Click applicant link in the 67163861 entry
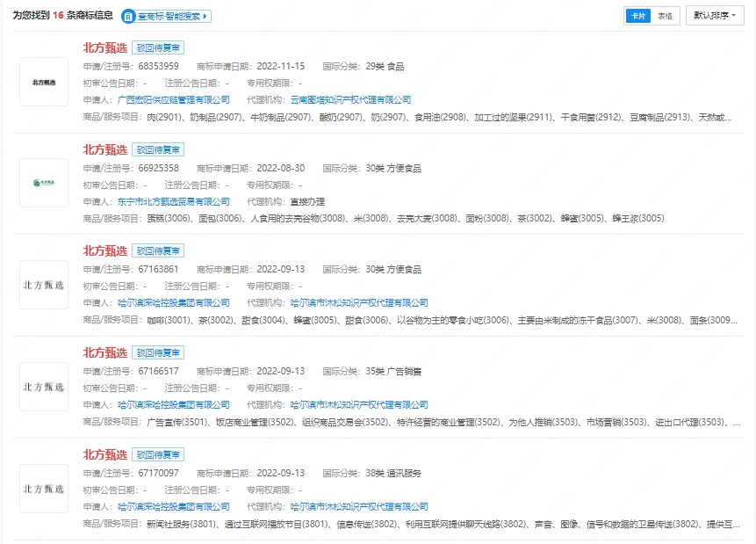Viewport: 756px width, 544px height. (173, 303)
